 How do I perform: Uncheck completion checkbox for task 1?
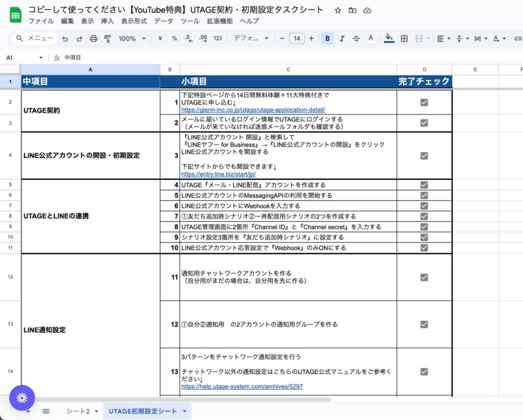pos(424,102)
